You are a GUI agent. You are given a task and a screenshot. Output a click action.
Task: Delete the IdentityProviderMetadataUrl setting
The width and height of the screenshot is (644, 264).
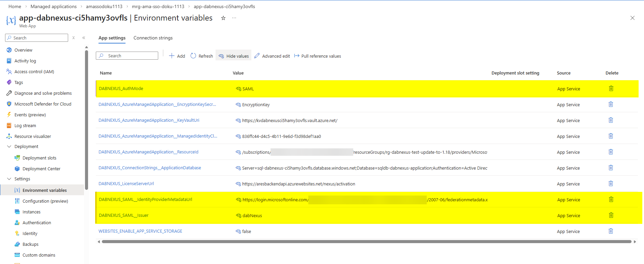coord(611,199)
